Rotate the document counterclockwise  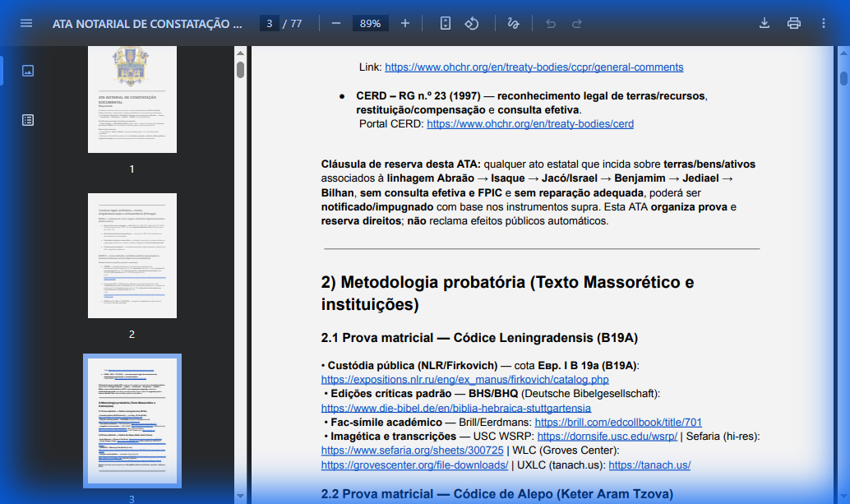pyautogui.click(x=471, y=23)
